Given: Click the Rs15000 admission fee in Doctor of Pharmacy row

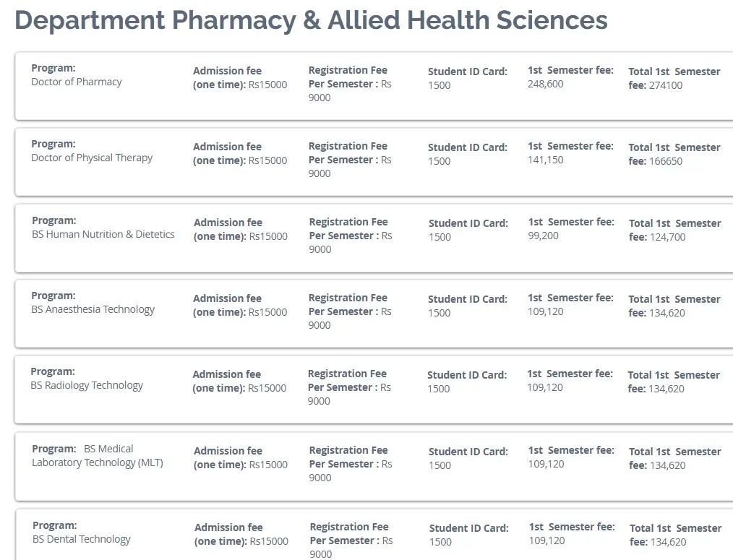Looking at the screenshot, I should coord(267,85).
